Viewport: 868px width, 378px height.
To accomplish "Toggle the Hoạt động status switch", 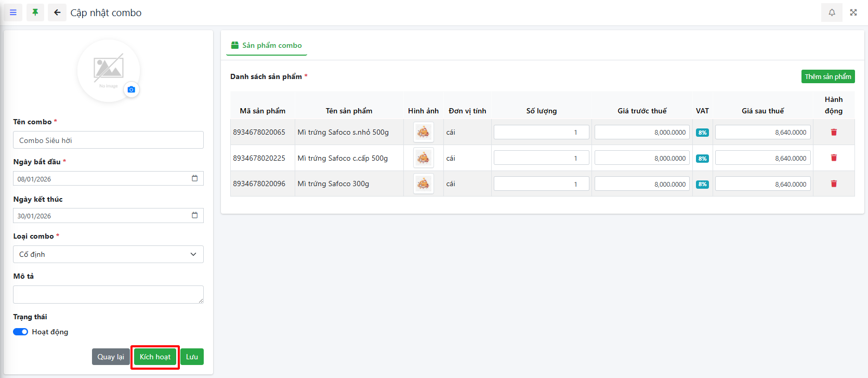I will point(21,332).
